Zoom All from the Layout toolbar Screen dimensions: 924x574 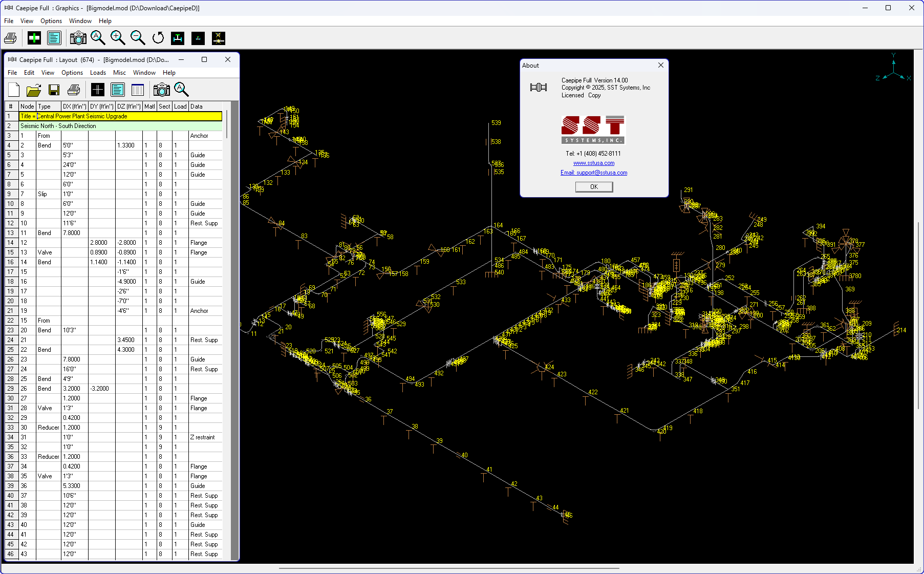point(182,90)
